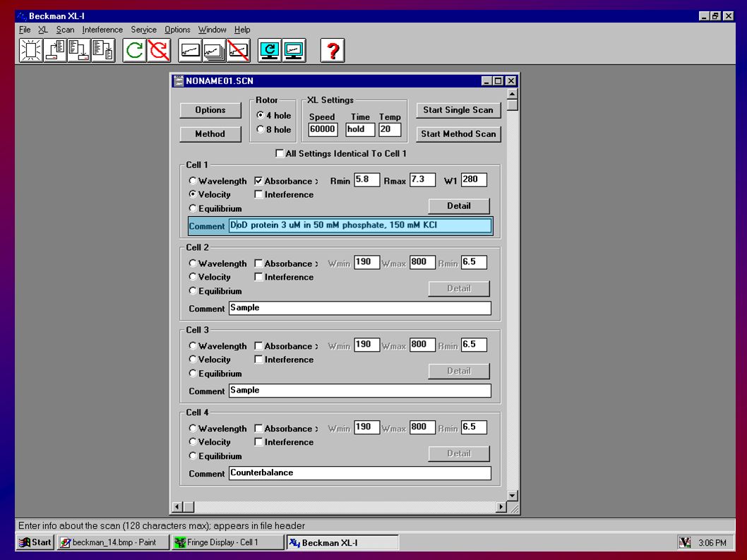Screen dimensions: 747x560
Task: Open the Window menu
Action: point(212,30)
